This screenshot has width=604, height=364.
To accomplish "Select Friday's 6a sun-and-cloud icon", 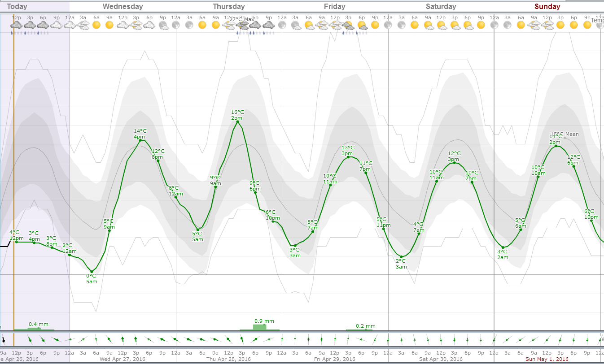I will tap(309, 26).
